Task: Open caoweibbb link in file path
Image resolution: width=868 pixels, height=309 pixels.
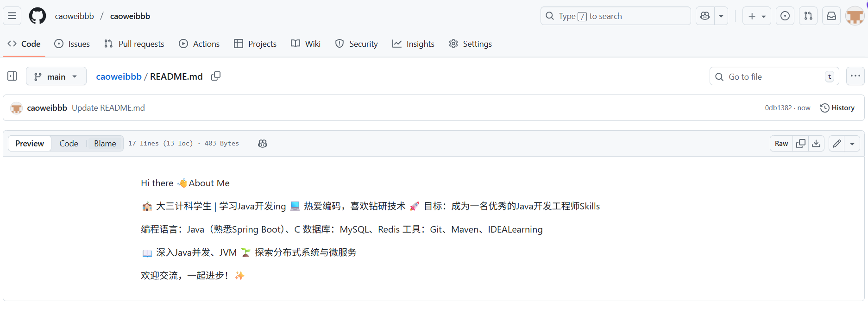Action: (119, 76)
